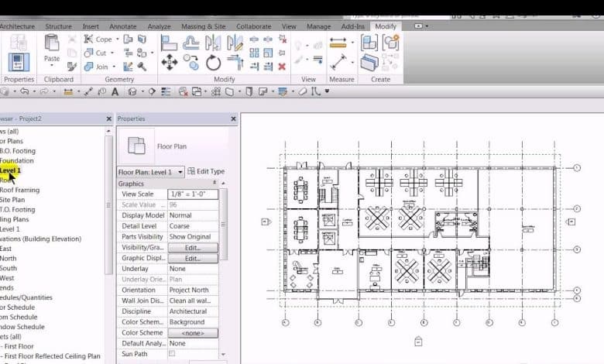Viewport: 604px width, 364px height.
Task: Select the Rotate tool
Action: [x=213, y=63]
